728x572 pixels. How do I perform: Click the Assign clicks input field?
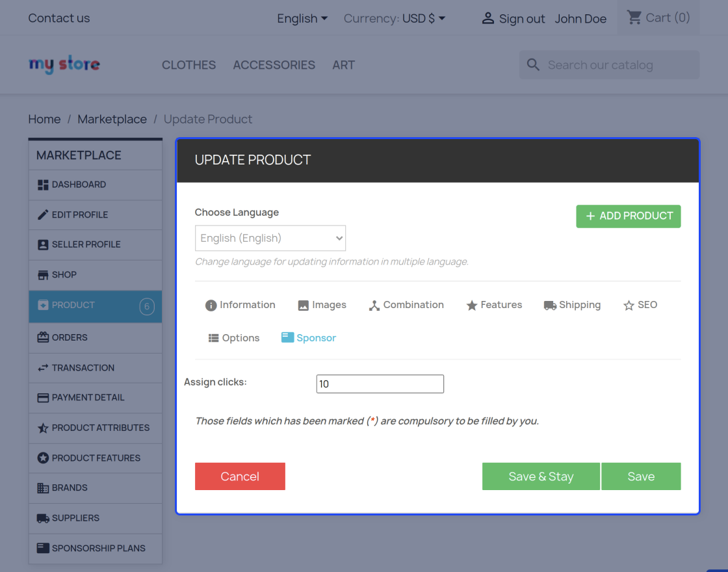click(x=380, y=384)
